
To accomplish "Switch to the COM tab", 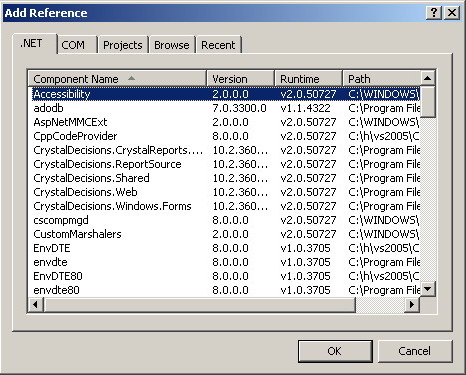I will [x=77, y=45].
